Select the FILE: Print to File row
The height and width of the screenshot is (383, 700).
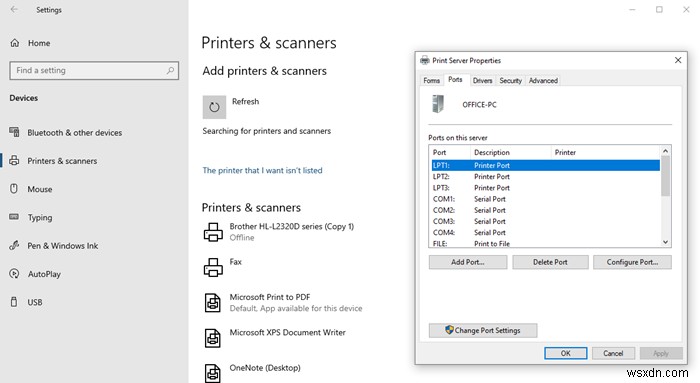pos(546,243)
